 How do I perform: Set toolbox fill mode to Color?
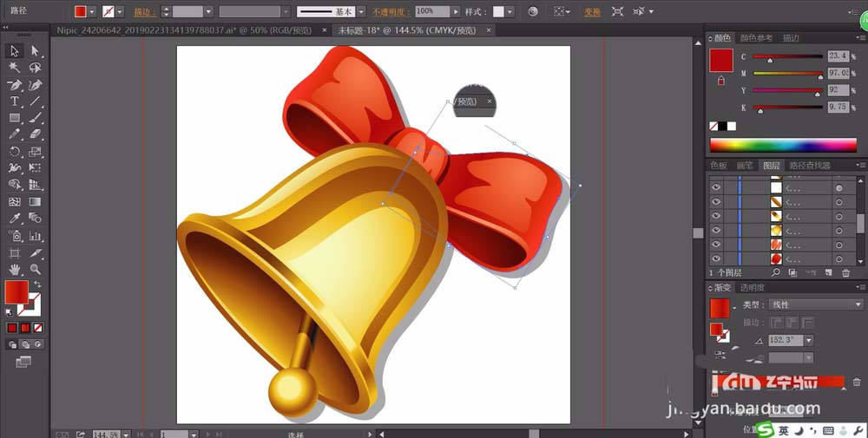[12, 328]
